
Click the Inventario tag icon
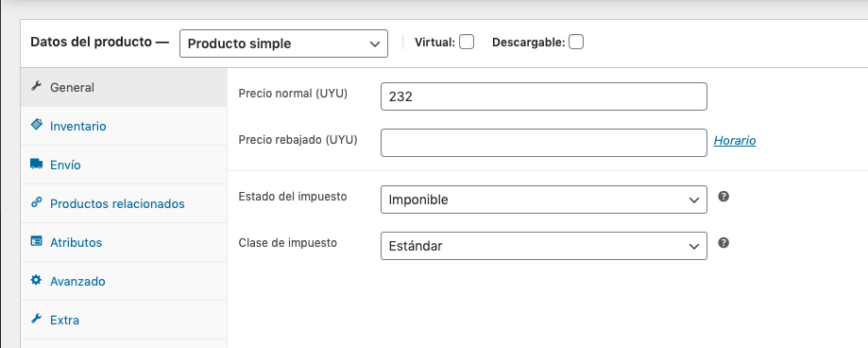36,125
